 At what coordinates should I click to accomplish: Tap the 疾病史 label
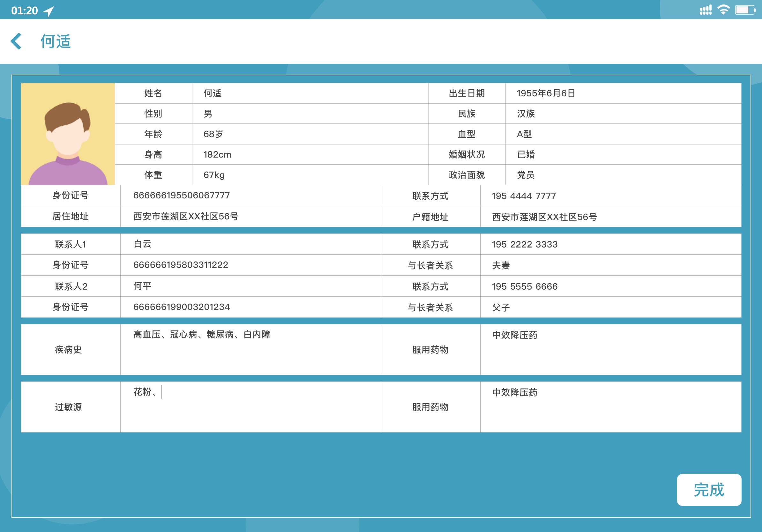(x=68, y=350)
